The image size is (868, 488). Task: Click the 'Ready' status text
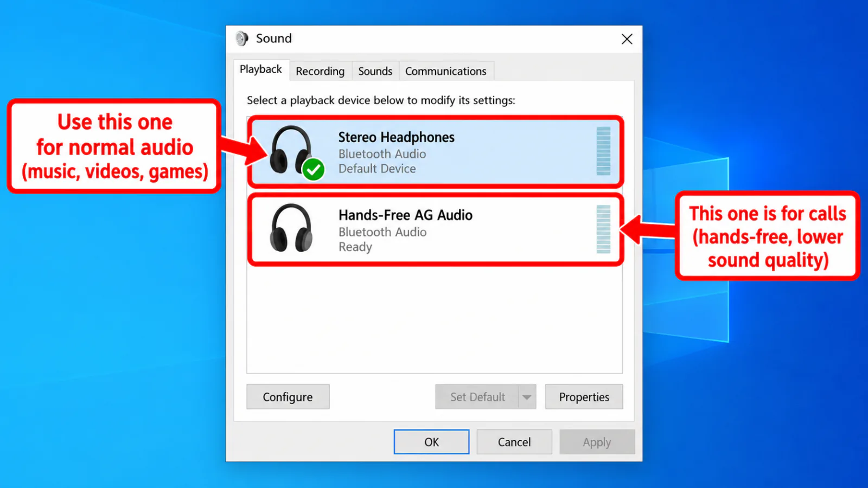(x=355, y=247)
